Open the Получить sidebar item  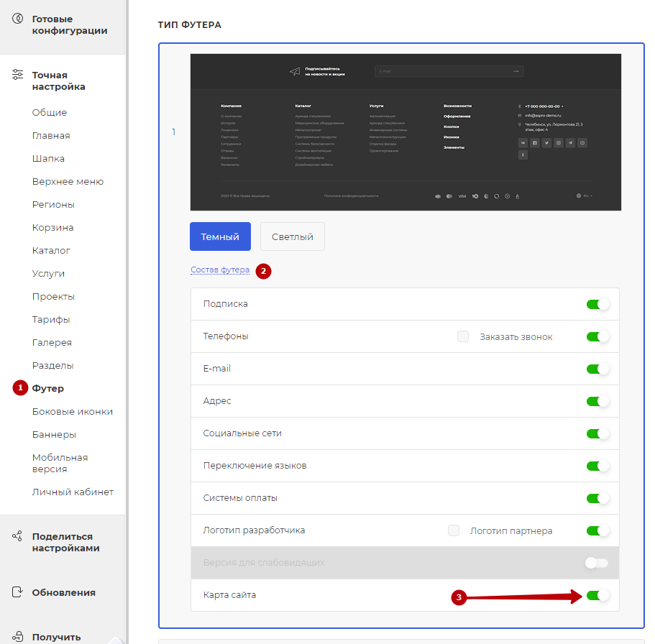click(56, 637)
